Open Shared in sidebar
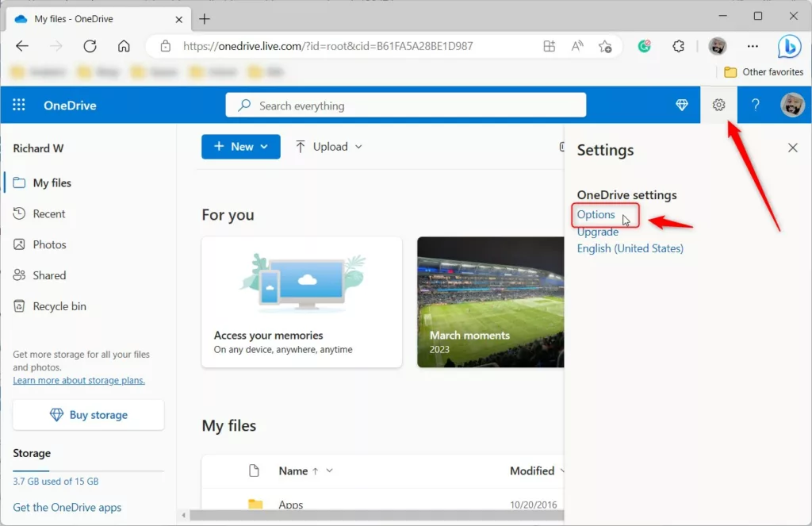812x526 pixels. (49, 275)
